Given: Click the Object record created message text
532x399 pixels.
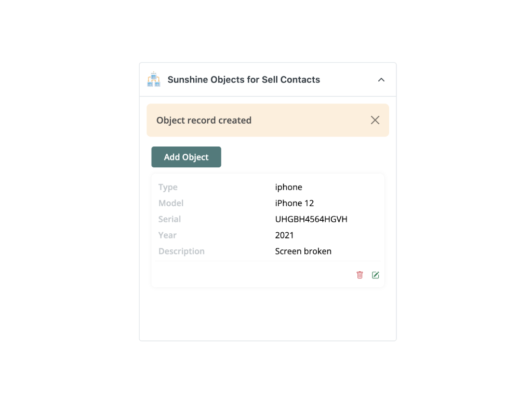Looking at the screenshot, I should pos(204,120).
